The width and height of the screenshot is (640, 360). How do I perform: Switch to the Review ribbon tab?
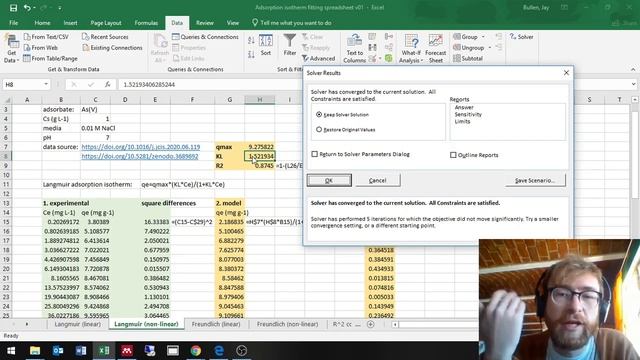pyautogui.click(x=204, y=23)
